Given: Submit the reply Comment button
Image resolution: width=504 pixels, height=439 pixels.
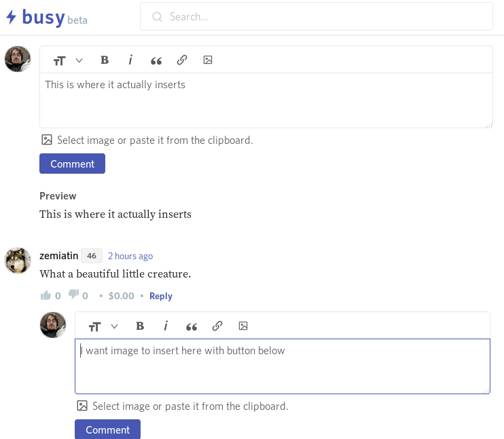Looking at the screenshot, I should (x=108, y=430).
